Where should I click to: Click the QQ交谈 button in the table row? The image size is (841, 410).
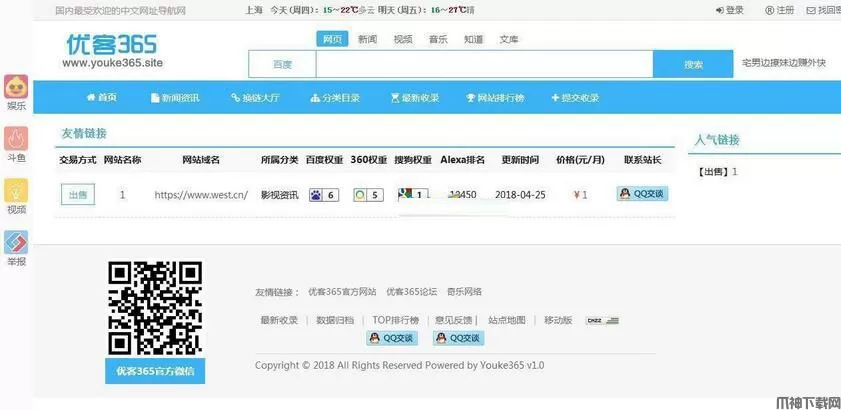[643, 194]
